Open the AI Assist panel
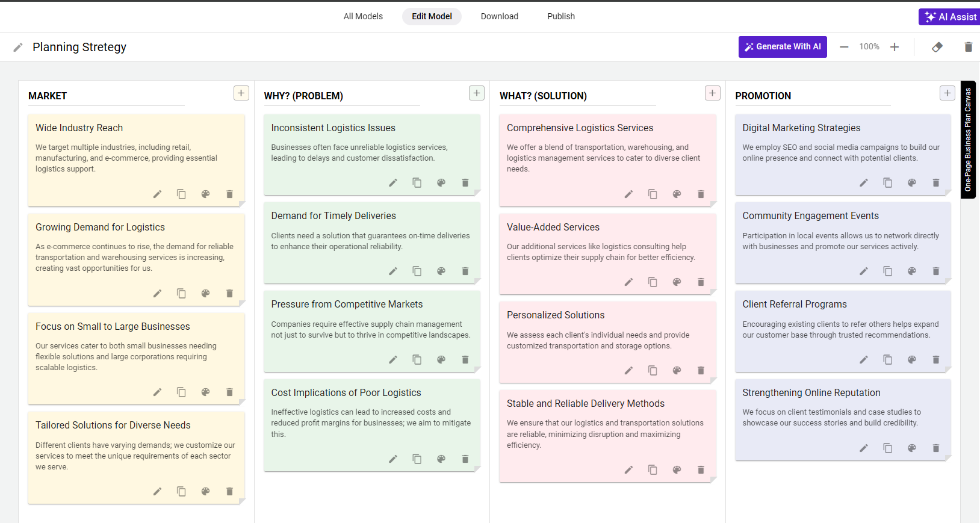 pyautogui.click(x=950, y=17)
